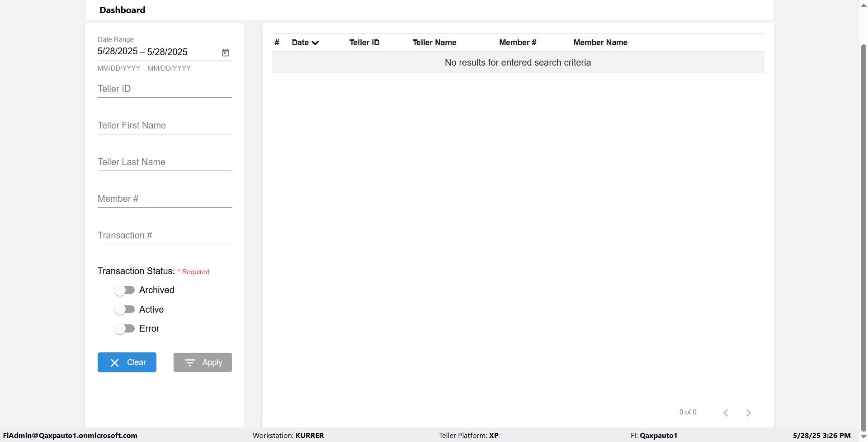Click the Dashboard page title

123,10
